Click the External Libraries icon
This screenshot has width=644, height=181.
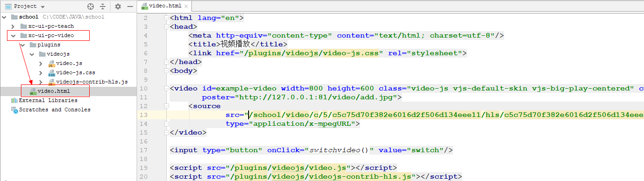pos(14,100)
